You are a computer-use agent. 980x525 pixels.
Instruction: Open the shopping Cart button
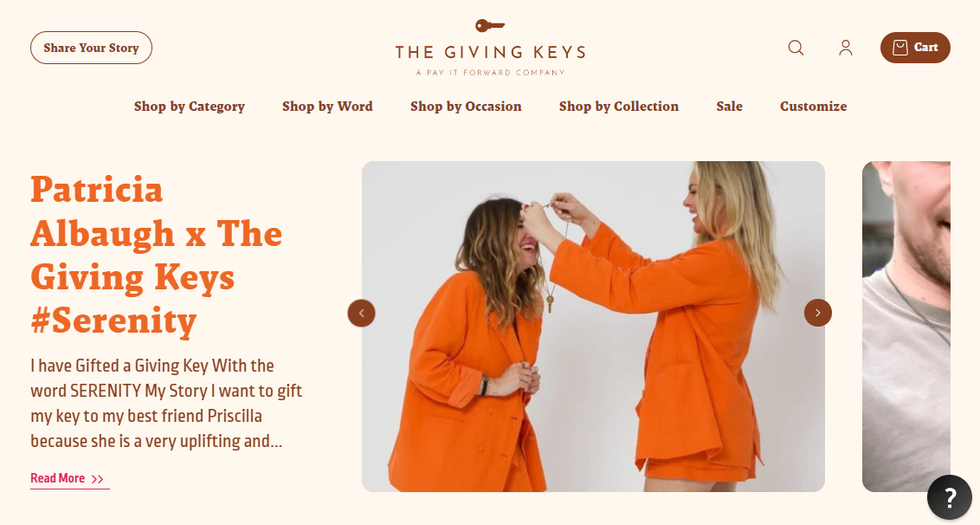(x=915, y=48)
